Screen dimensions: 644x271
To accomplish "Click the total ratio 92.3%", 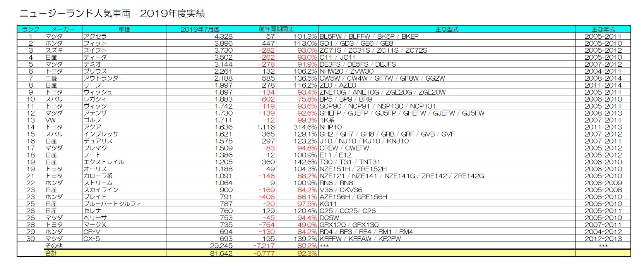I will click(x=307, y=253).
